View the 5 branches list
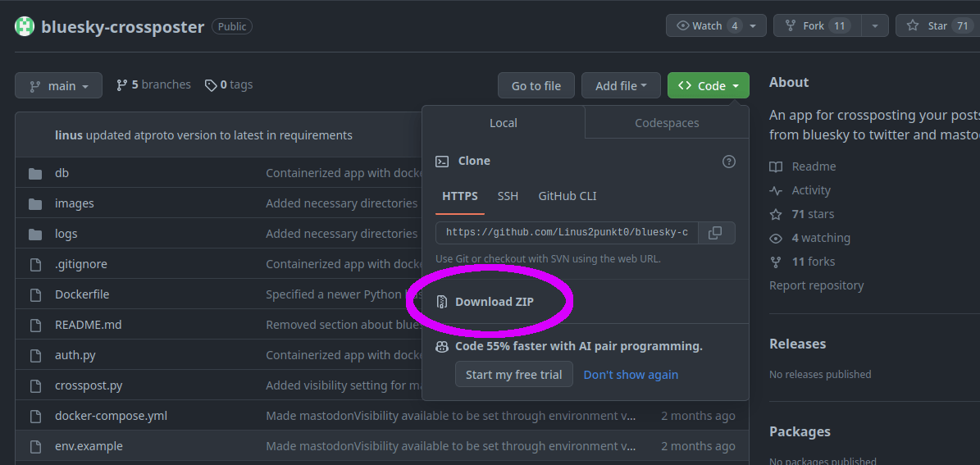 [x=153, y=84]
